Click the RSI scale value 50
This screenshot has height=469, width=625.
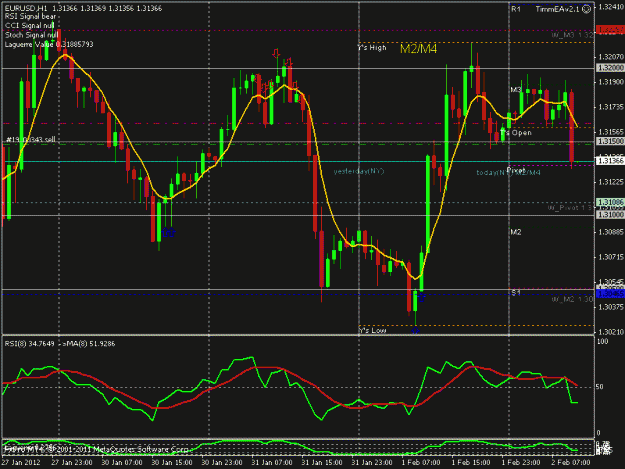(x=599, y=387)
